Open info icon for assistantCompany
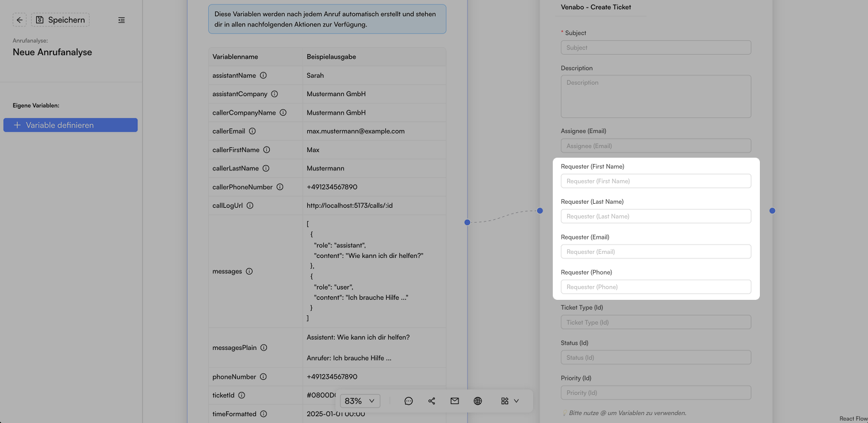This screenshot has height=423, width=868. pos(274,94)
